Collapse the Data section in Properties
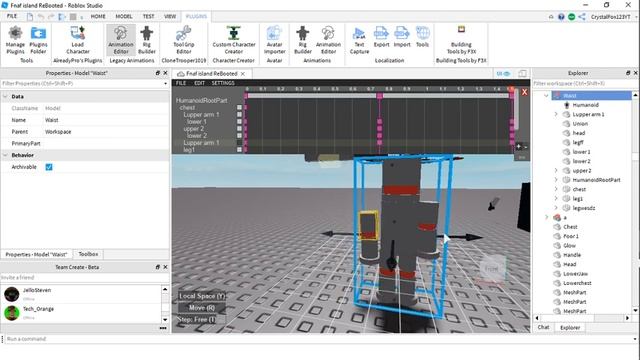 [x=5, y=97]
